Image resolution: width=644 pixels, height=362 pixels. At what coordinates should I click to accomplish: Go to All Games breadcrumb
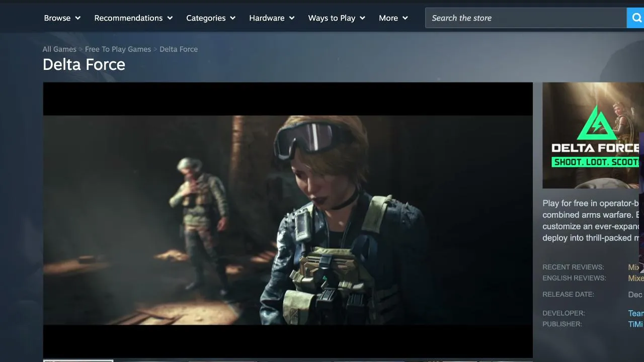pos(59,49)
